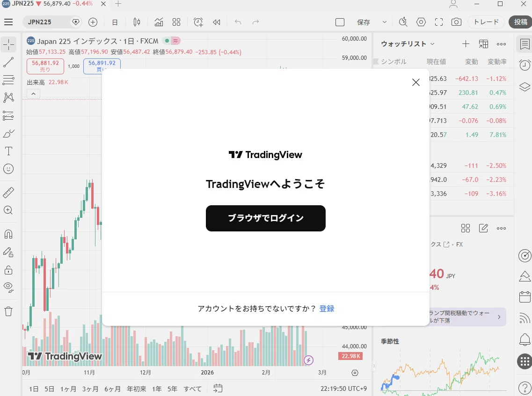Toggle magnet mode
The image size is (532, 396).
8,234
